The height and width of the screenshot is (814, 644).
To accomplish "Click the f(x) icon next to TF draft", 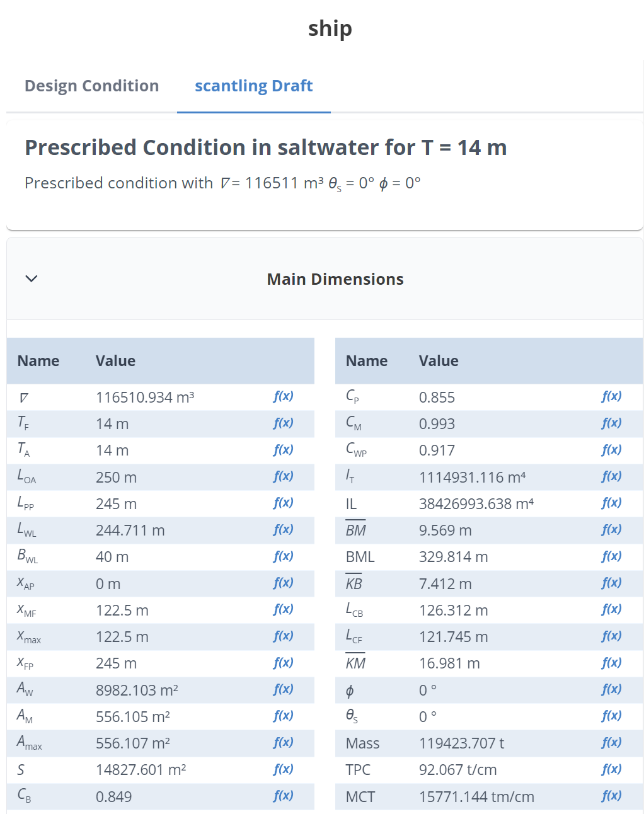I will tap(282, 423).
